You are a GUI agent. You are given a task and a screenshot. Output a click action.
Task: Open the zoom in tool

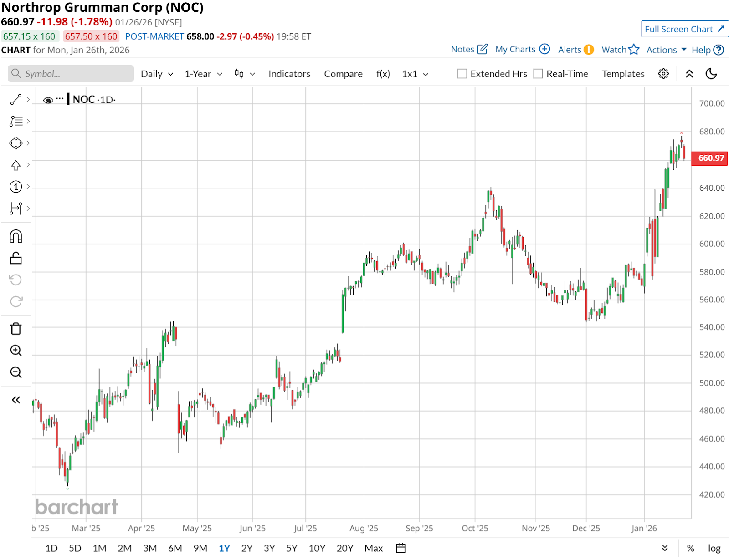tap(16, 351)
